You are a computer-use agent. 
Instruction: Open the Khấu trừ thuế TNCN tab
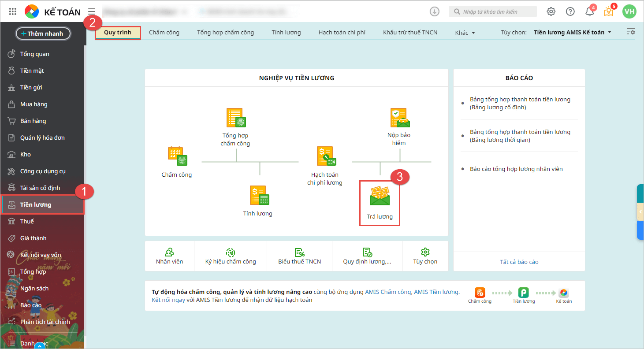[410, 32]
